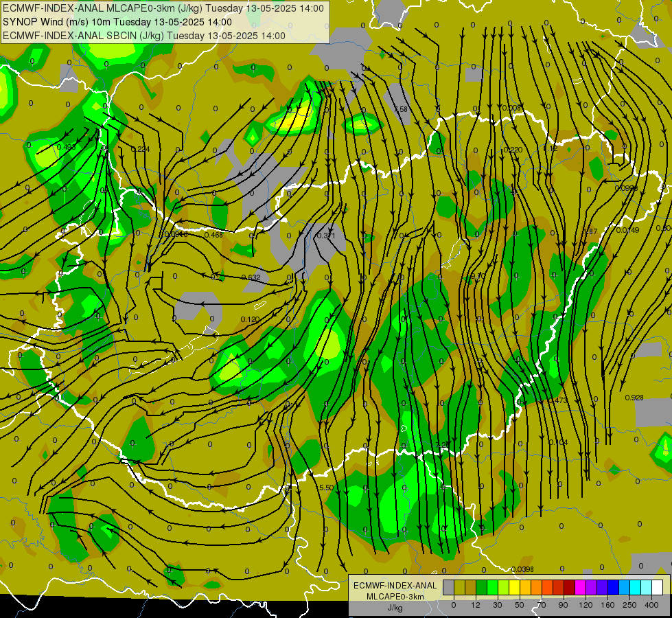Image resolution: width=672 pixels, height=618 pixels.
Task: Select the white swatch ending the legend
Action: click(658, 587)
